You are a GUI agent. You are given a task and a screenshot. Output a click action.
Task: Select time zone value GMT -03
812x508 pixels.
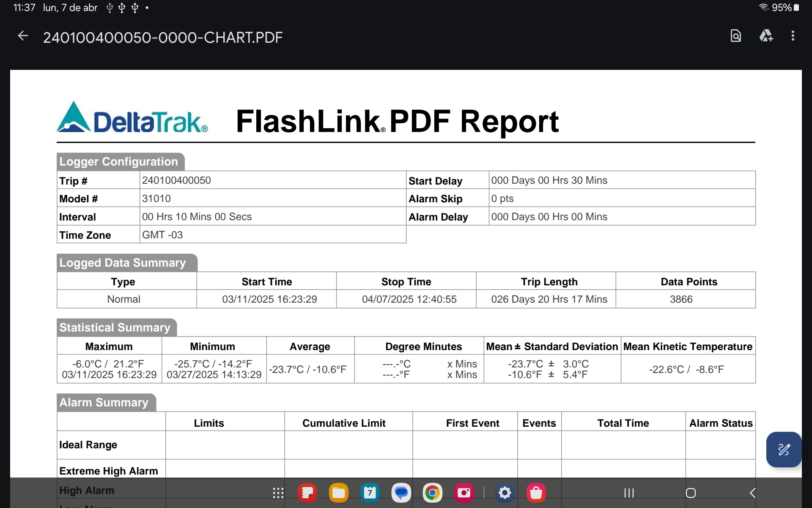tap(162, 235)
